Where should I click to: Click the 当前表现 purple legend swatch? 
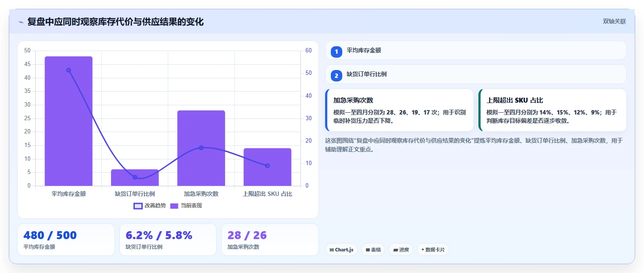point(174,206)
